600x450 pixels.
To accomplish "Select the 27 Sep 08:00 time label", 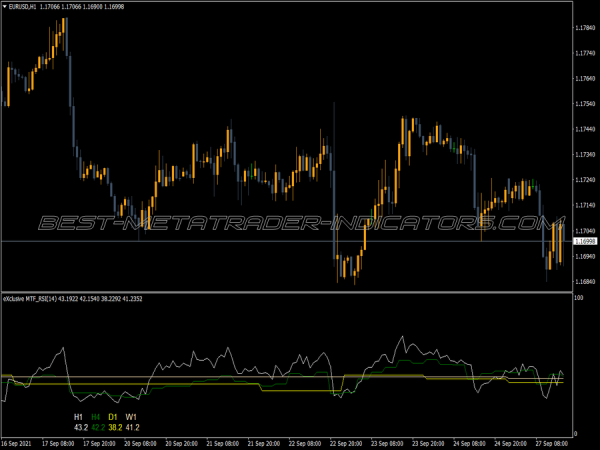I will 551,444.
